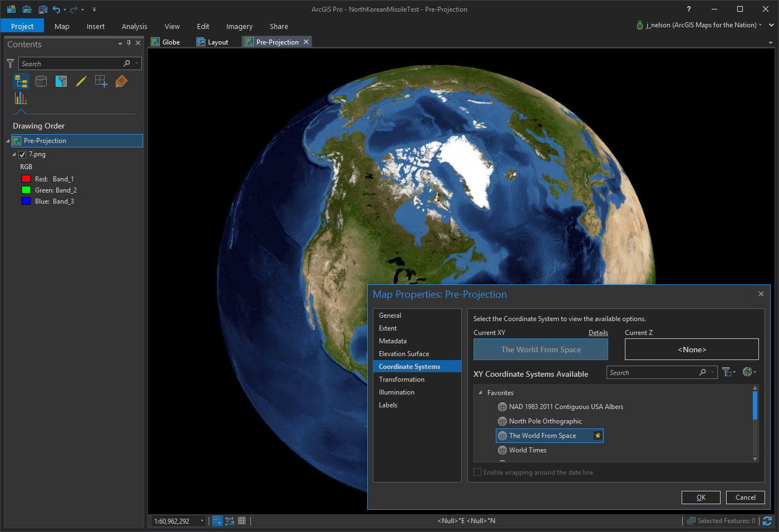Click List By Data Source icon
The height and width of the screenshot is (532, 779).
click(x=41, y=82)
